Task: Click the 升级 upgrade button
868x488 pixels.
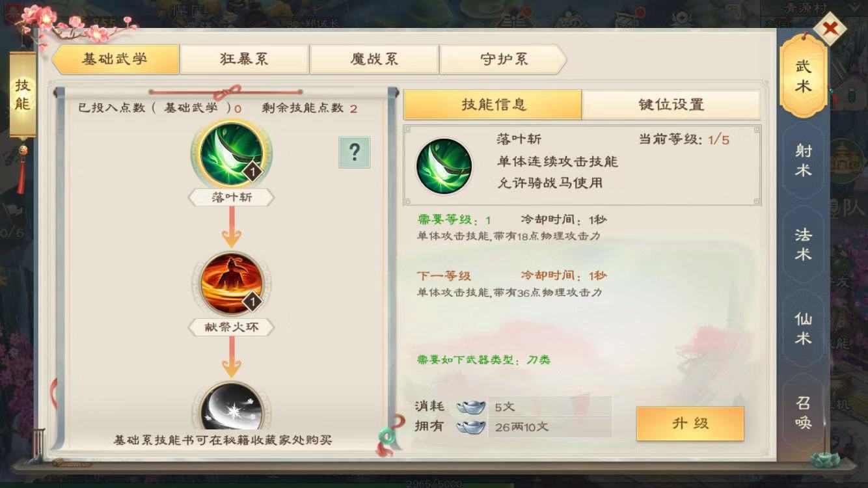Action: point(690,424)
